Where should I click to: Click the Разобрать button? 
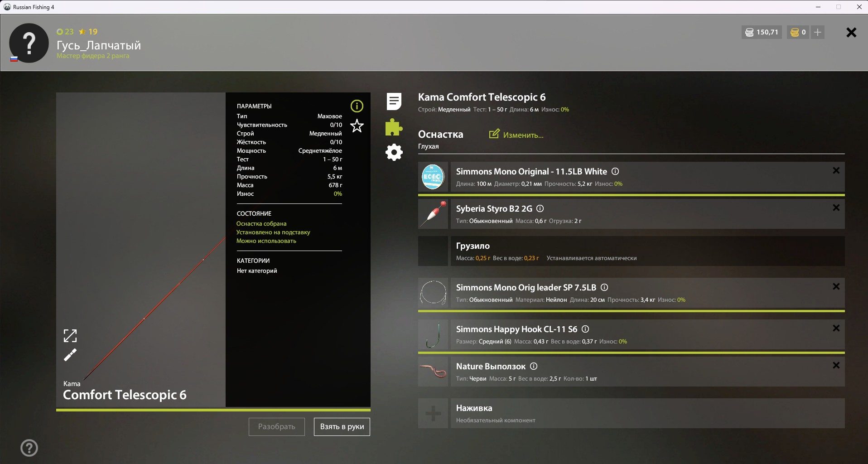[x=277, y=427]
